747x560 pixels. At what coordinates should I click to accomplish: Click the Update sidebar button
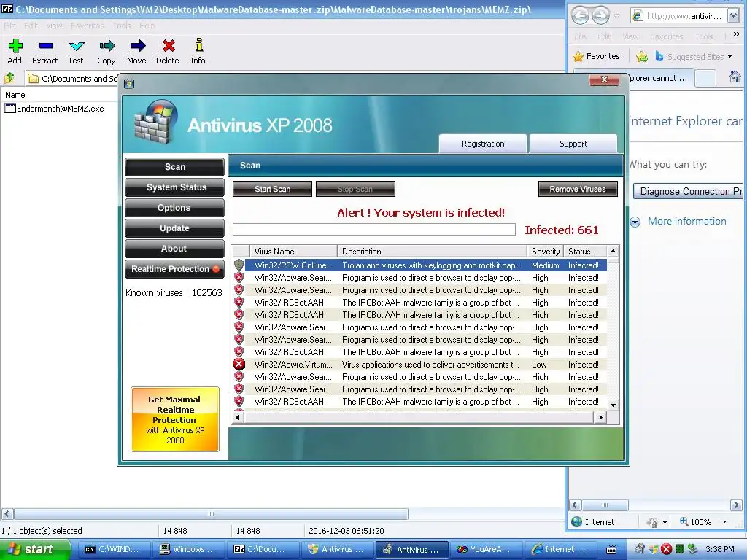coord(174,228)
